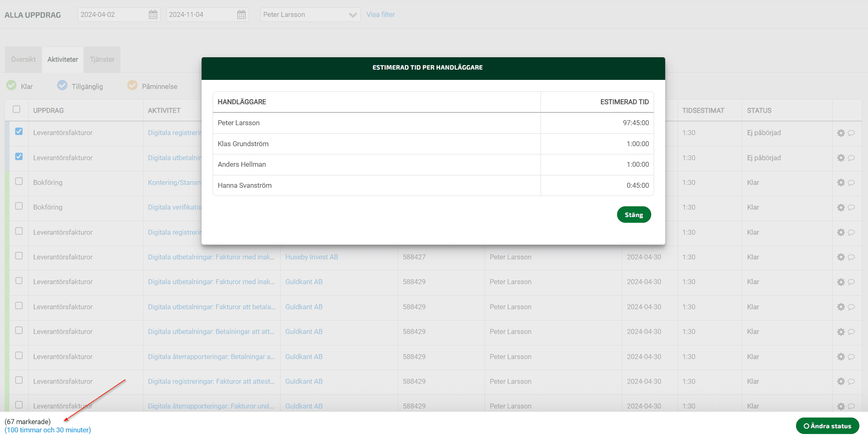This screenshot has width=868, height=441.
Task: Open calendar picker for start date 2024-04-02
Action: click(153, 15)
